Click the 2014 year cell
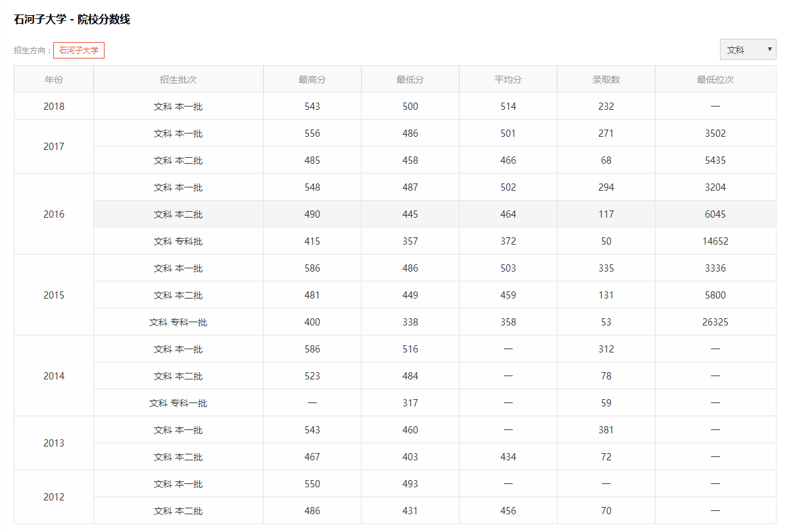Image resolution: width=789 pixels, height=532 pixels. point(54,376)
